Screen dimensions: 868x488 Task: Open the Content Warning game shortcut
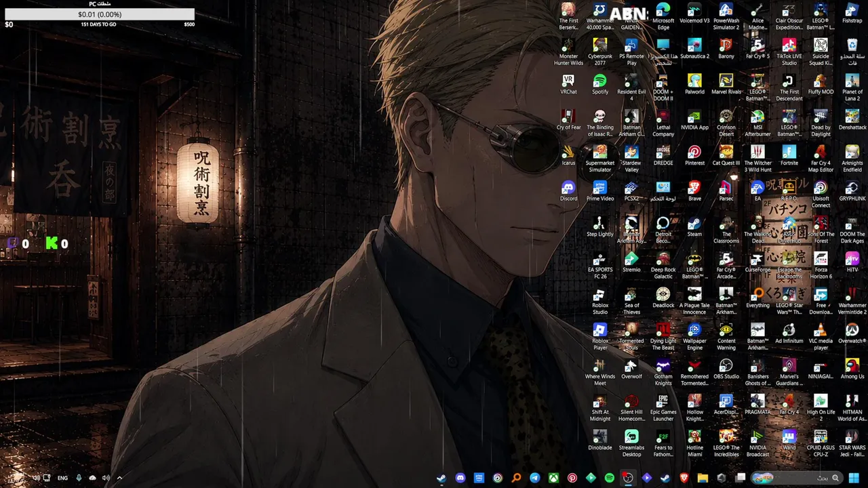(726, 337)
